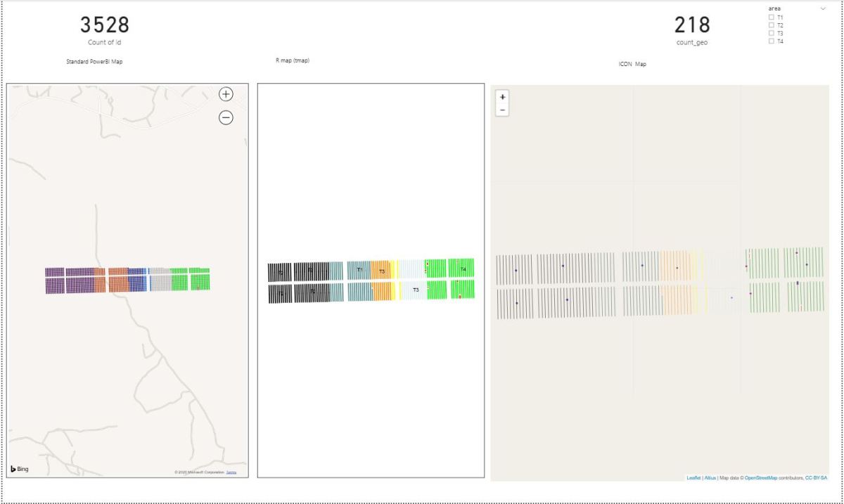The image size is (844, 504).
Task: Open the OpenStreetMap contributors link
Action: (761, 477)
